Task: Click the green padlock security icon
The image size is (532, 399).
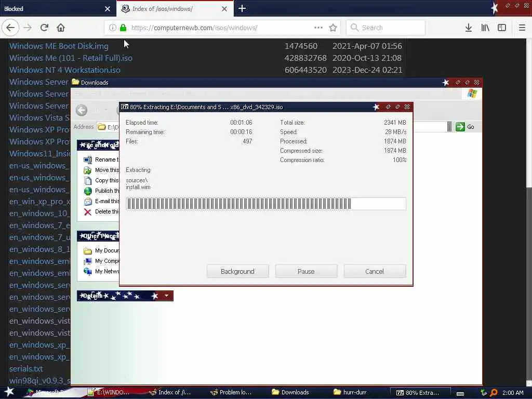Action: pyautogui.click(x=123, y=28)
